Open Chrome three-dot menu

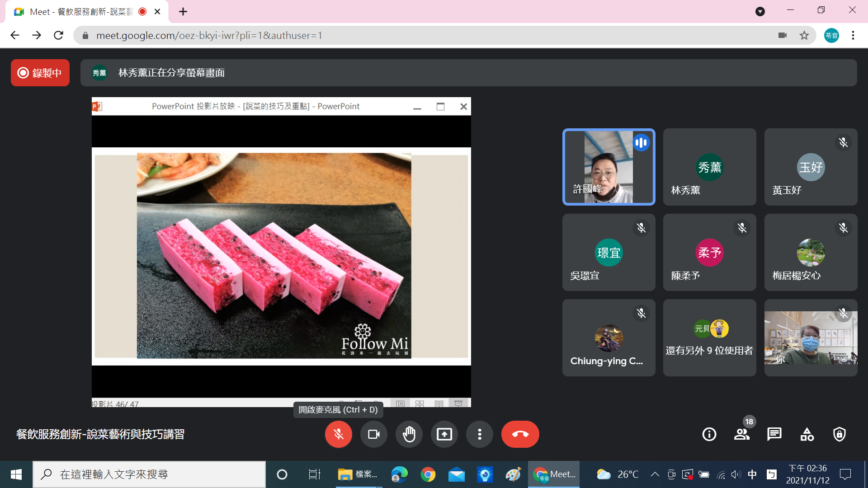click(x=853, y=35)
